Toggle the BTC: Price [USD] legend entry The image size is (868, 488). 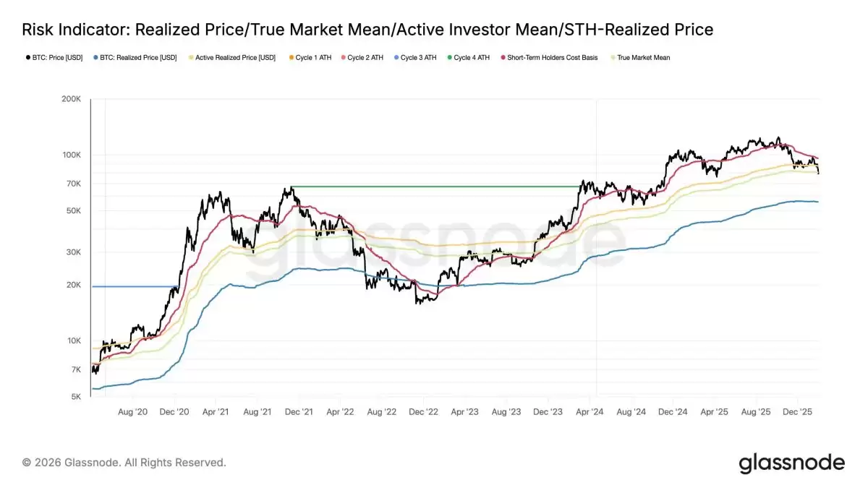point(56,57)
